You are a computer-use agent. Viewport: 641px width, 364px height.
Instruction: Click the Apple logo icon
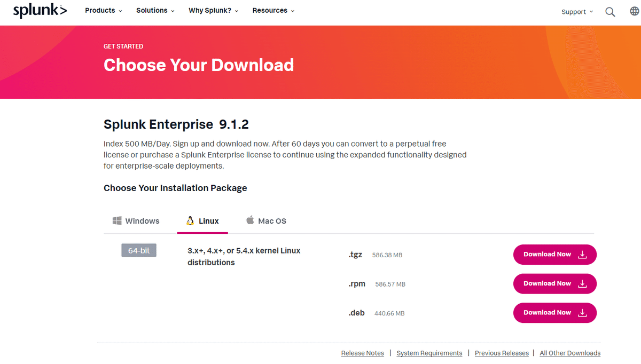tap(250, 220)
